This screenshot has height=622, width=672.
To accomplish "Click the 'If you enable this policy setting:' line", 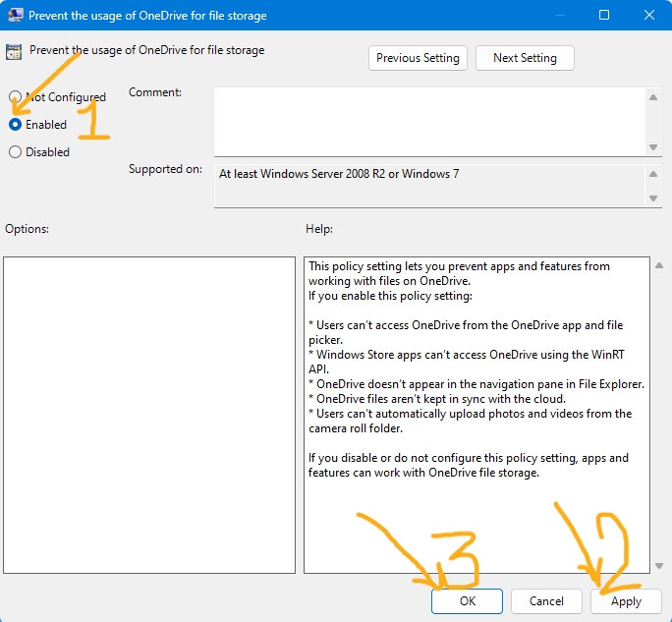I will coord(390,296).
